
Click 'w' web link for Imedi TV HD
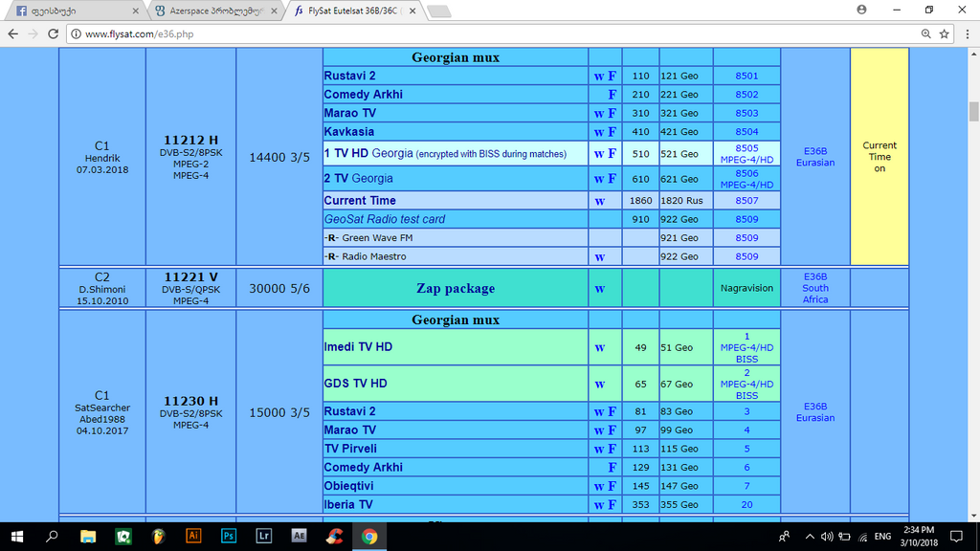pos(599,347)
